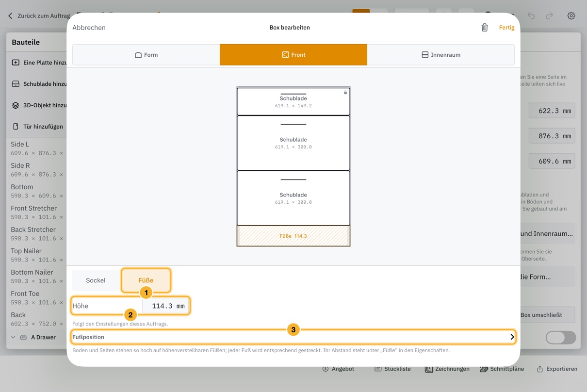
Task: Click the Schublade hinzufügen drawer icon
Action: click(16, 84)
